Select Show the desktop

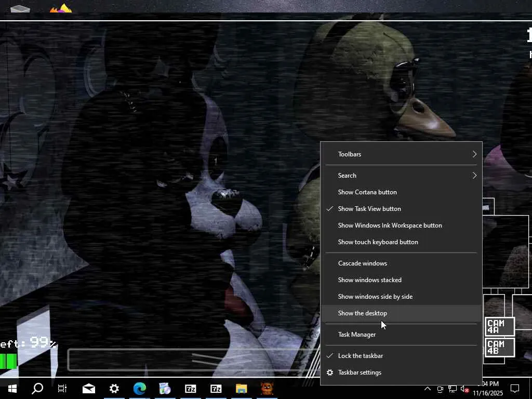(x=401, y=313)
